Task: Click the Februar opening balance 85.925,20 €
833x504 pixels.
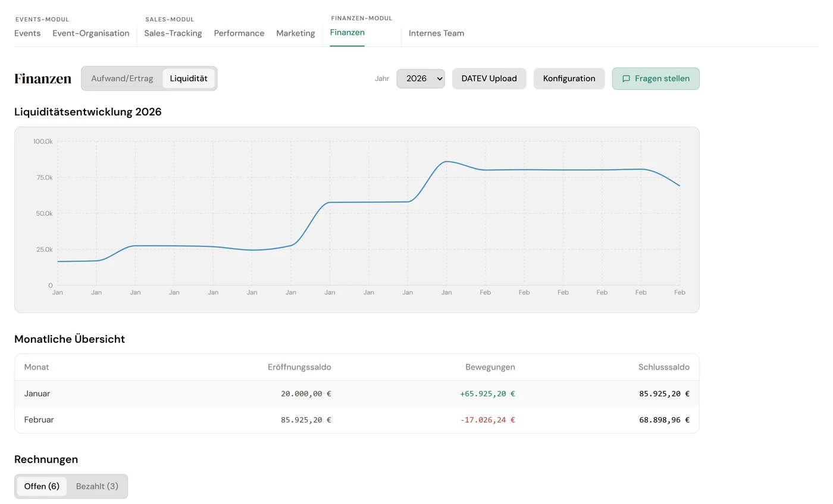Action: click(x=306, y=420)
